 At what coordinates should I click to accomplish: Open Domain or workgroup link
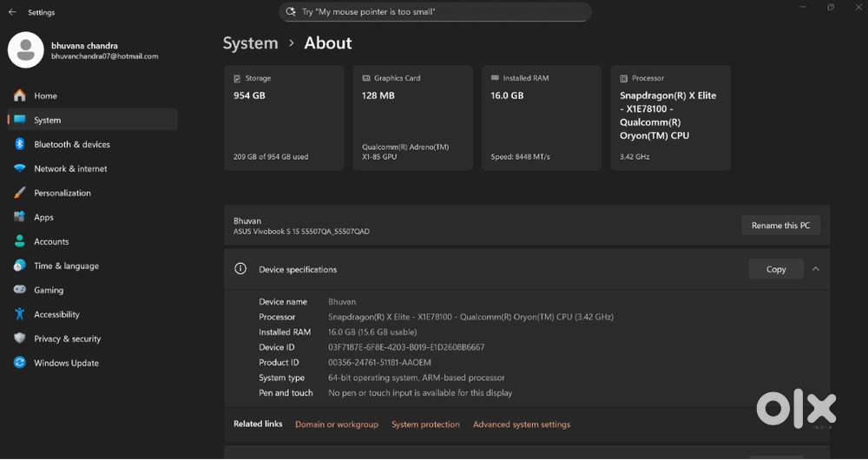click(x=337, y=425)
